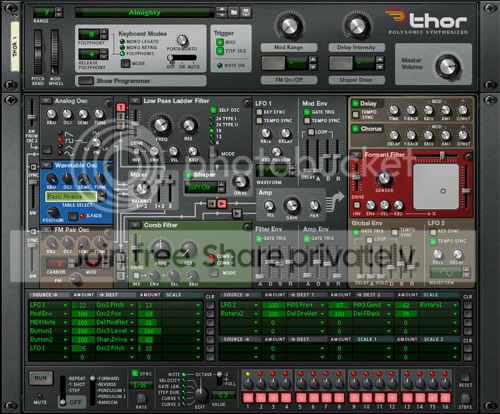Toggle Amp Env Gate Trig
Image resolution: width=500 pixels, height=414 pixels.
tap(307, 238)
